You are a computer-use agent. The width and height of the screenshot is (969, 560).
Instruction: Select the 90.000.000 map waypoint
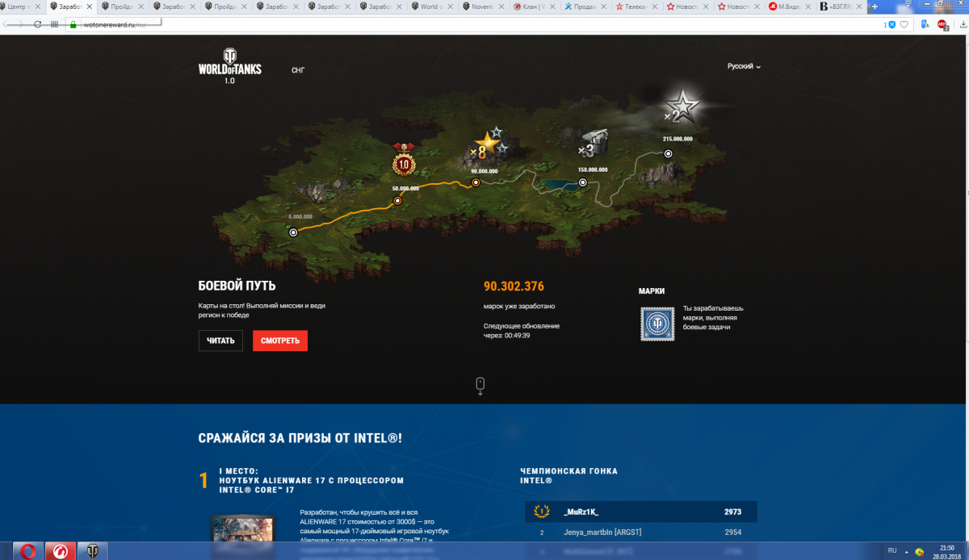tap(476, 182)
